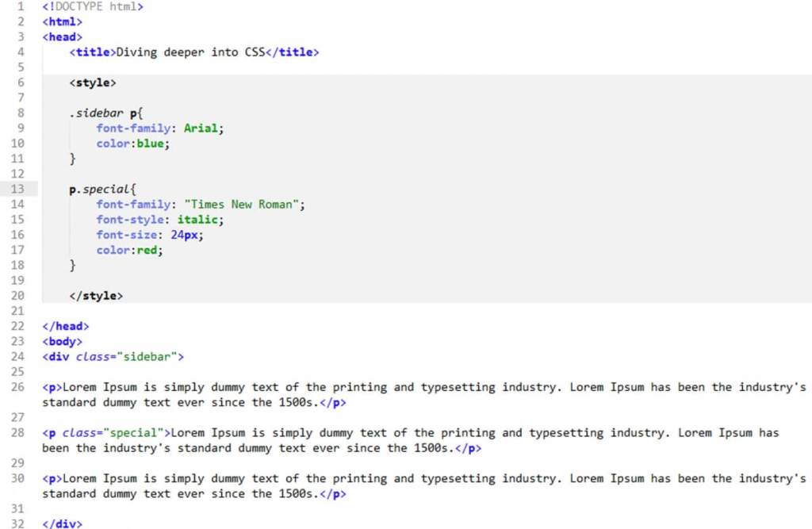Screen dimensions: 812x529
Task: Click the opening body tag
Action: click(62, 342)
